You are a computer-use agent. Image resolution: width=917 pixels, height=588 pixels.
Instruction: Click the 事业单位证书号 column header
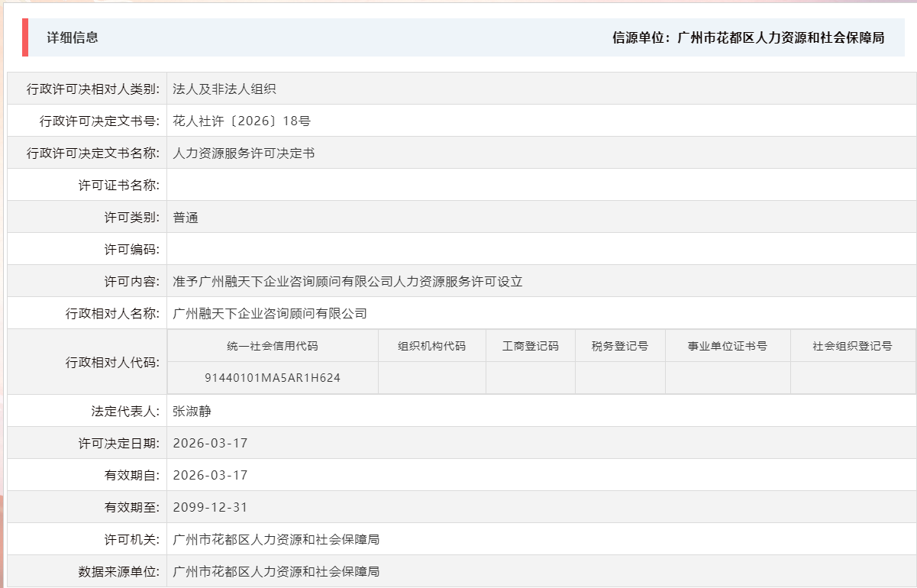[x=727, y=345]
